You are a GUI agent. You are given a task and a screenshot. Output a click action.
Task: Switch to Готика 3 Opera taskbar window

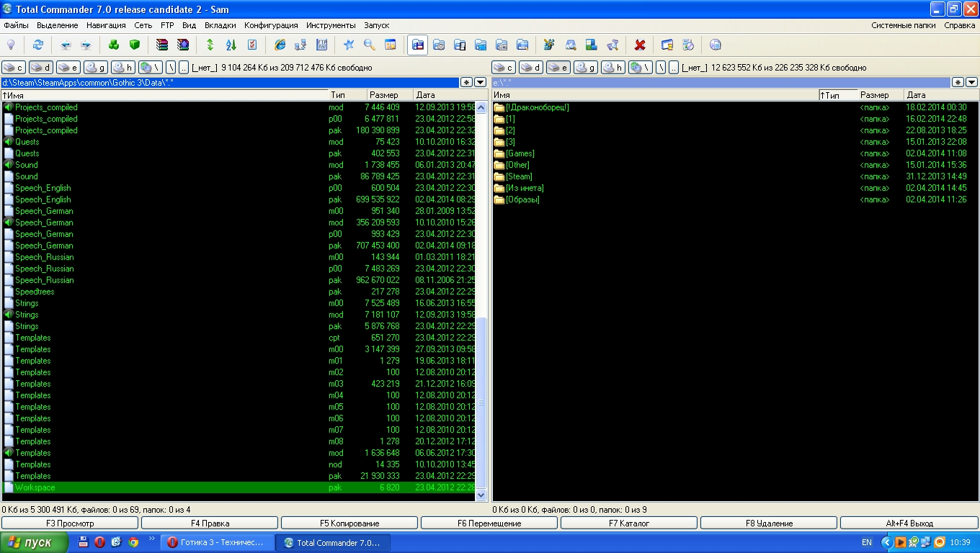pyautogui.click(x=218, y=543)
